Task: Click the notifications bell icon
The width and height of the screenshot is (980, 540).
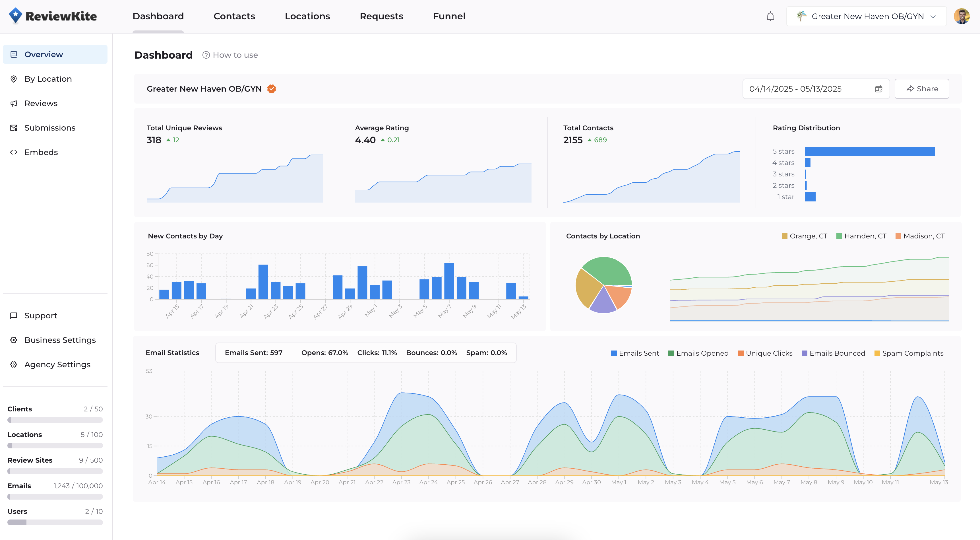Action: (770, 17)
